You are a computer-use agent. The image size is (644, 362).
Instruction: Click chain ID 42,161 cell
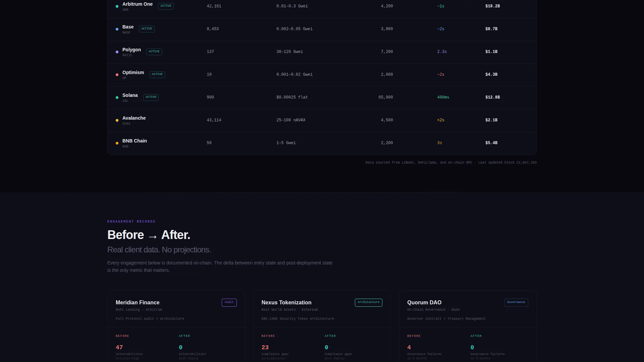click(x=214, y=6)
